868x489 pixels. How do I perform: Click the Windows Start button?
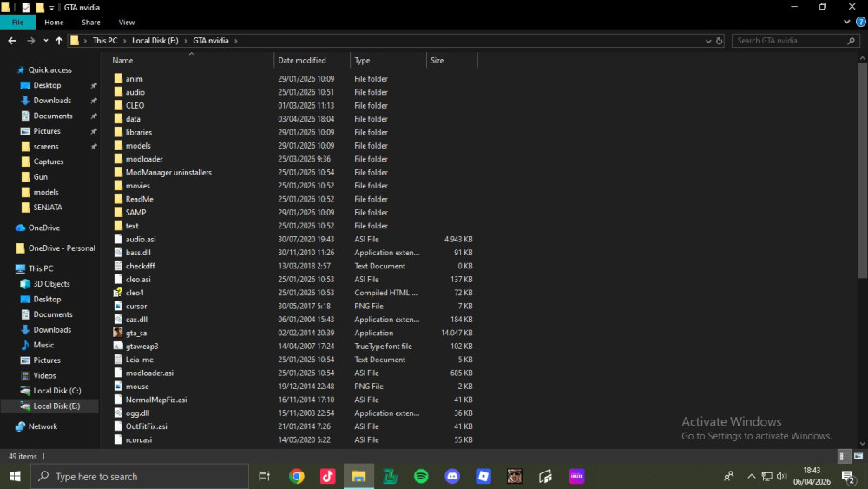pyautogui.click(x=15, y=476)
